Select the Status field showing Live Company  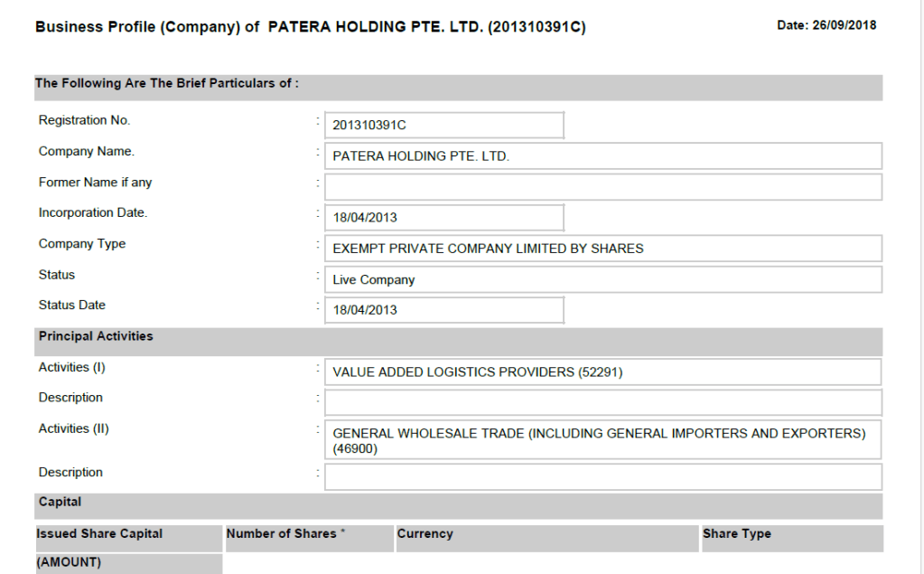[x=602, y=279]
